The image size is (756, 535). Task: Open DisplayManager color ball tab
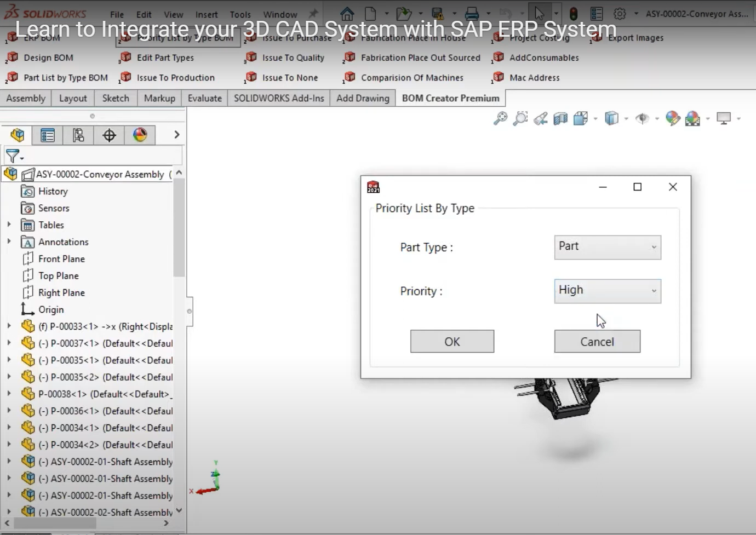click(140, 135)
